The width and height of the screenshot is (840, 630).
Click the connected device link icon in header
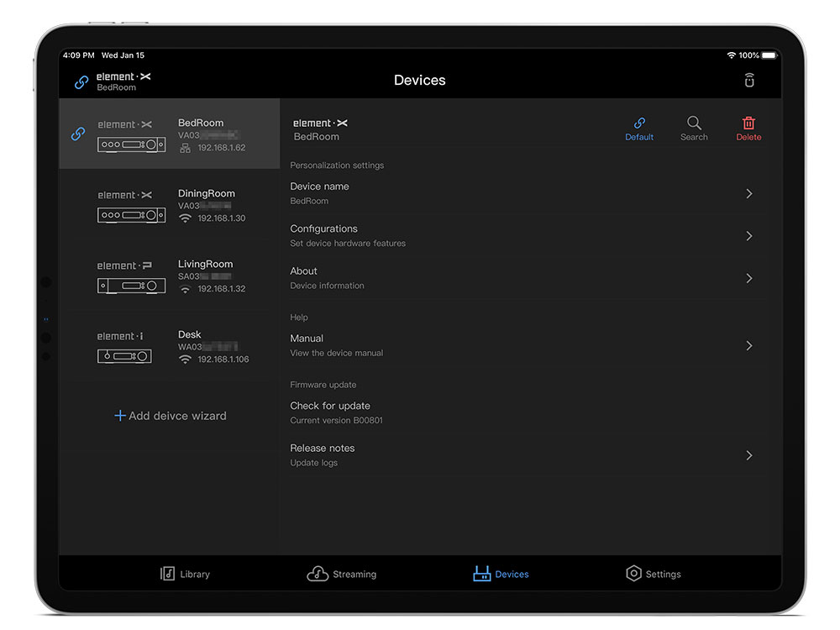tap(81, 81)
